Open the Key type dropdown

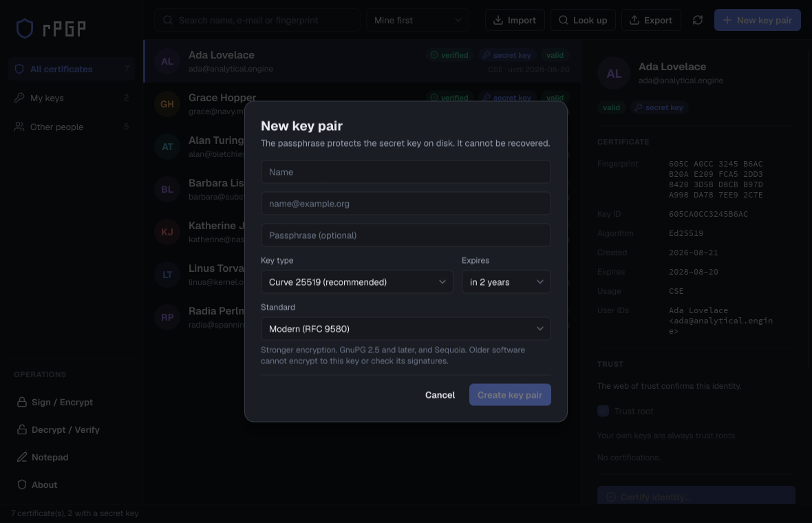point(357,281)
